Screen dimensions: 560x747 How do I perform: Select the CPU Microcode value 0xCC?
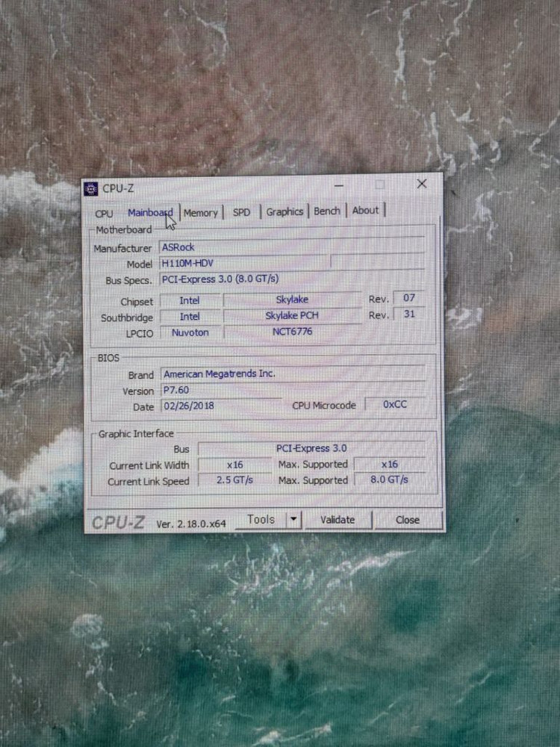point(394,405)
